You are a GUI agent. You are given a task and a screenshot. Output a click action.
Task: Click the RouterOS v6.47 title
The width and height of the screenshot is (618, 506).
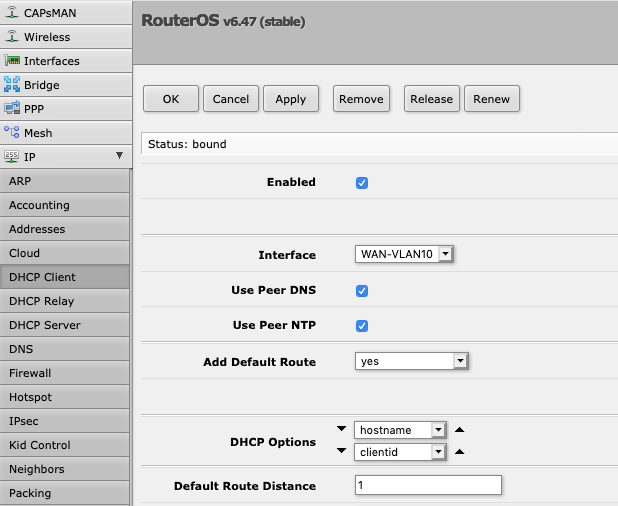pos(223,20)
